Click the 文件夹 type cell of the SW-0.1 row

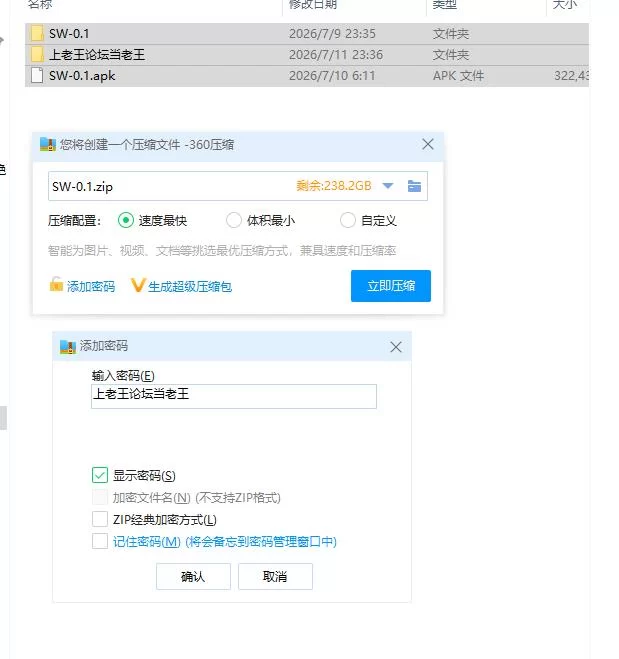451,34
